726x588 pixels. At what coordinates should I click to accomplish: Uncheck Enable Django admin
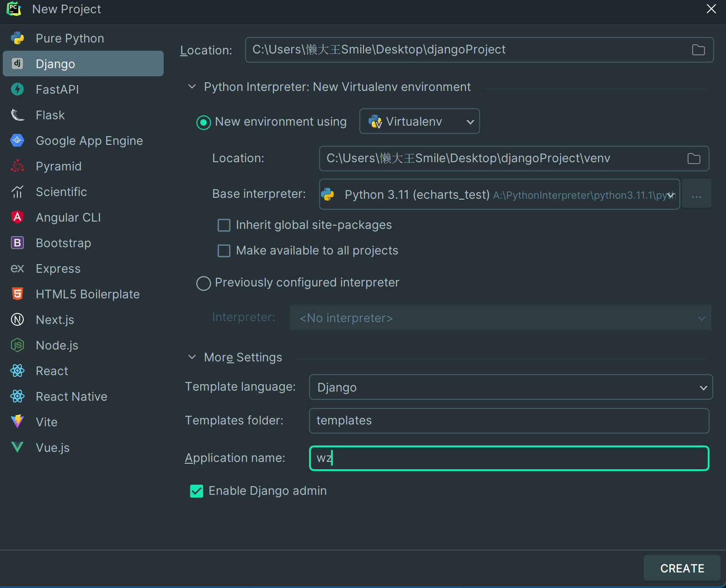pos(197,491)
